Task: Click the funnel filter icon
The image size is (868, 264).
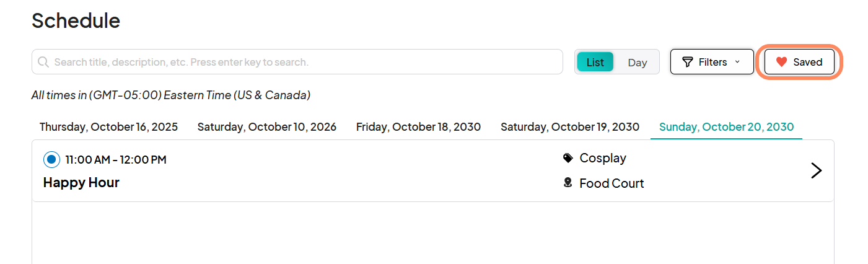Action: 688,62
